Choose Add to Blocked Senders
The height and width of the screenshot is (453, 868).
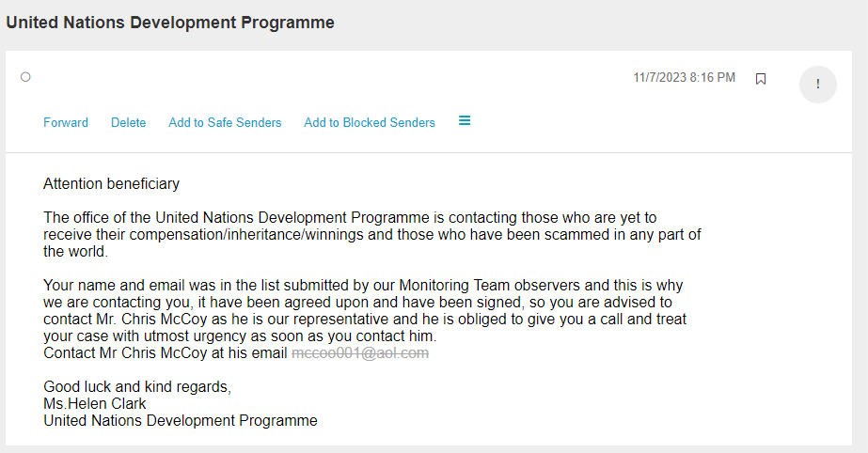coord(370,122)
